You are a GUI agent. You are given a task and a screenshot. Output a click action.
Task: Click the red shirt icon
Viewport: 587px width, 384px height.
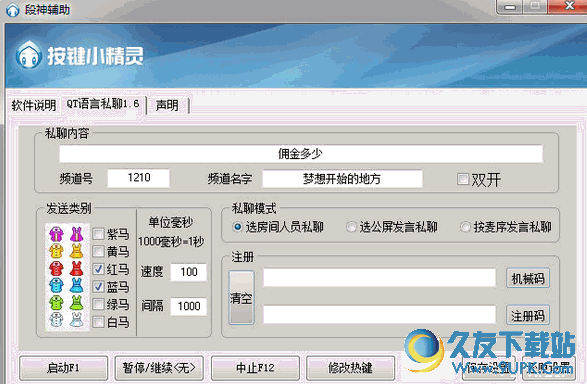[56, 269]
